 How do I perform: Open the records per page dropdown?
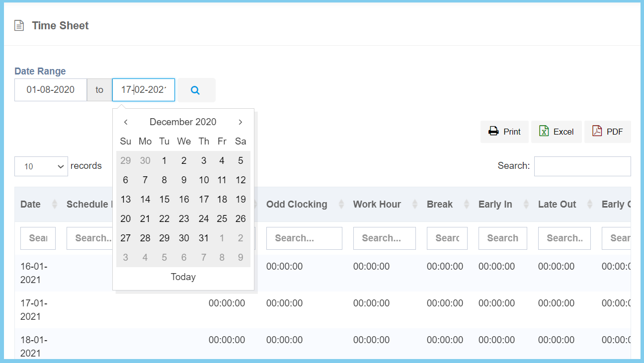(x=41, y=166)
